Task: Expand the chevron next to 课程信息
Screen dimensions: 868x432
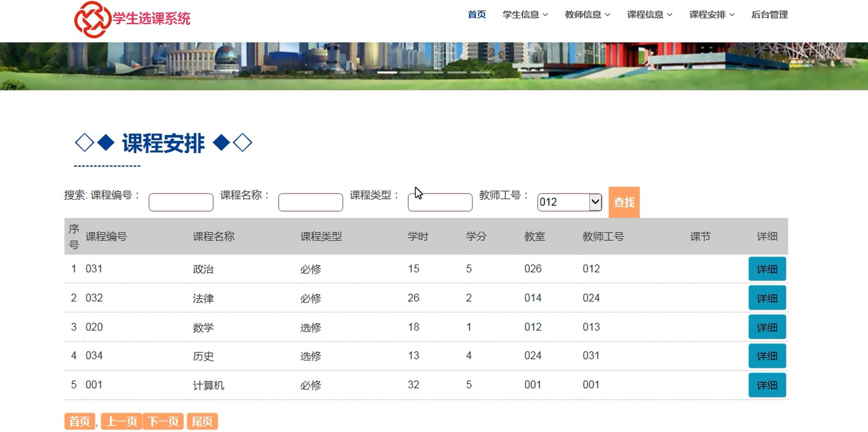Action: point(670,15)
